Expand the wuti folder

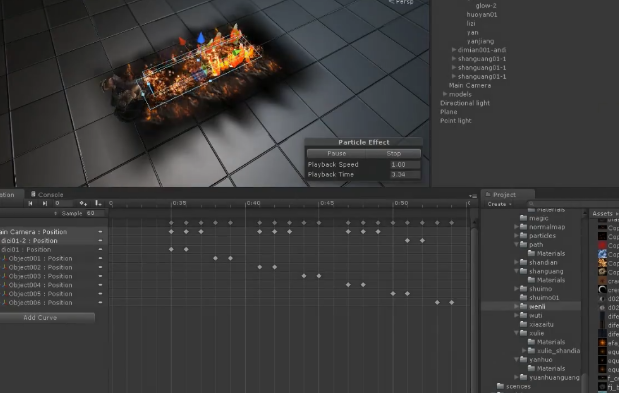coord(516,315)
